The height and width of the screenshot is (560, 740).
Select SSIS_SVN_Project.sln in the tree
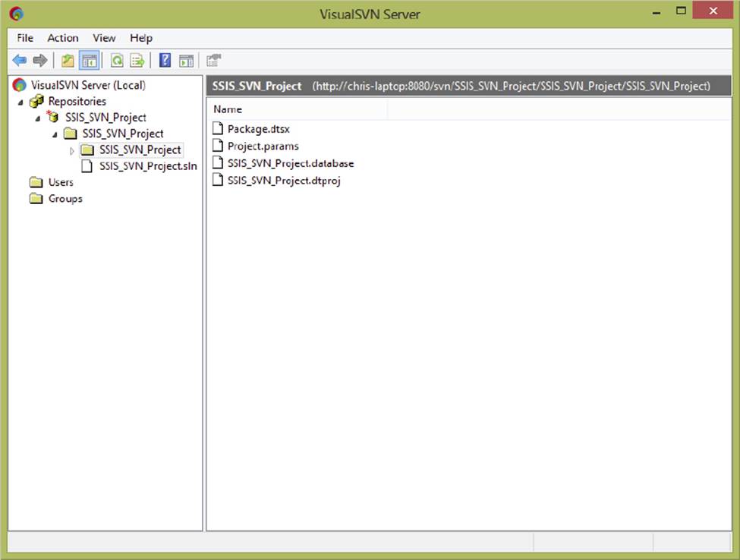[x=148, y=166]
